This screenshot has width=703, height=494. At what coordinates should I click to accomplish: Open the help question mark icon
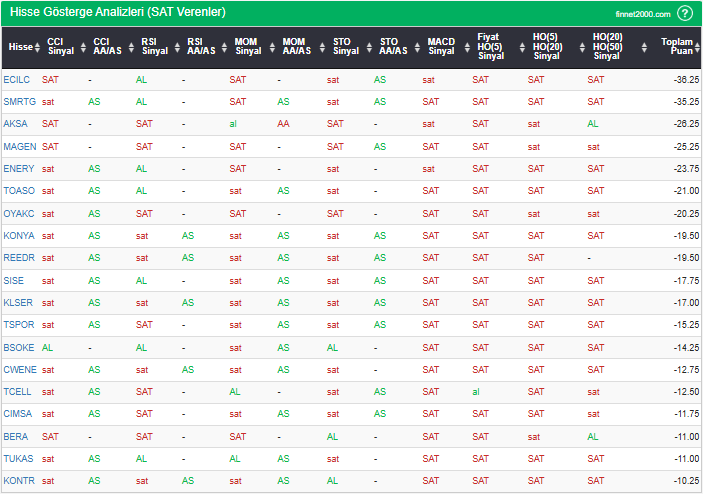point(685,13)
